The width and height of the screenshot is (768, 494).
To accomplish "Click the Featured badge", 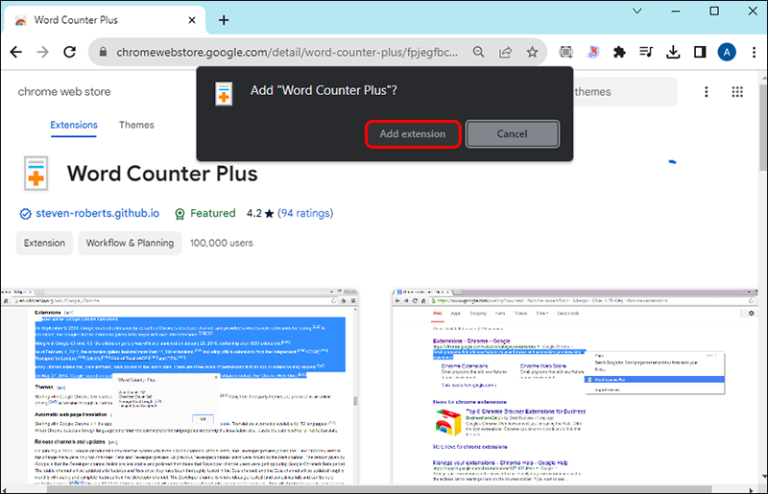I will [205, 213].
